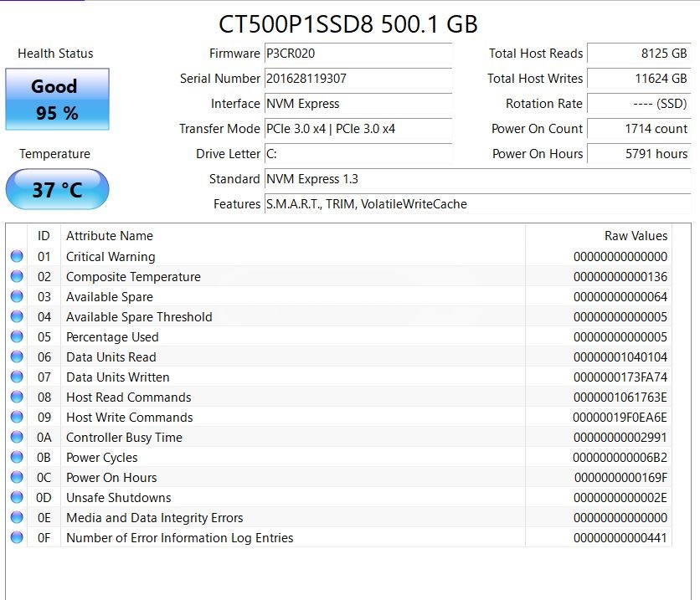This screenshot has height=600, width=700.
Task: Click the Serial Number field 201628119307
Action: (358, 79)
